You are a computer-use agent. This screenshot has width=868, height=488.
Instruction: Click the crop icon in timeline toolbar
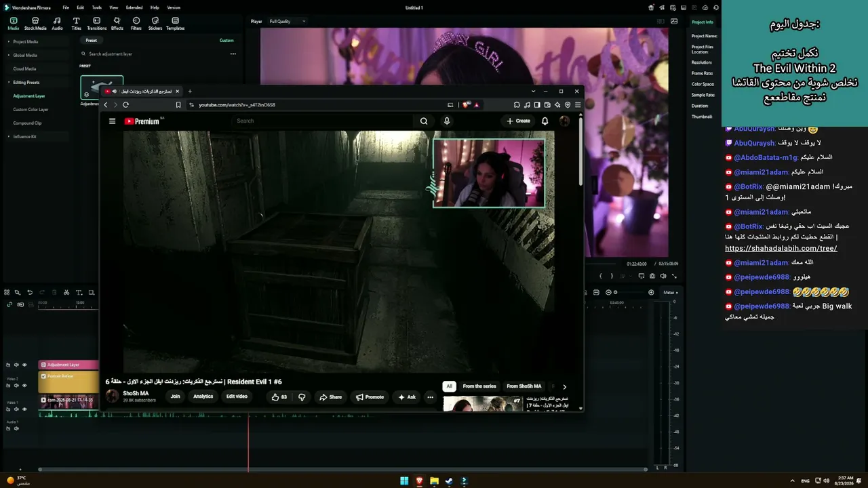pyautogui.click(x=91, y=293)
